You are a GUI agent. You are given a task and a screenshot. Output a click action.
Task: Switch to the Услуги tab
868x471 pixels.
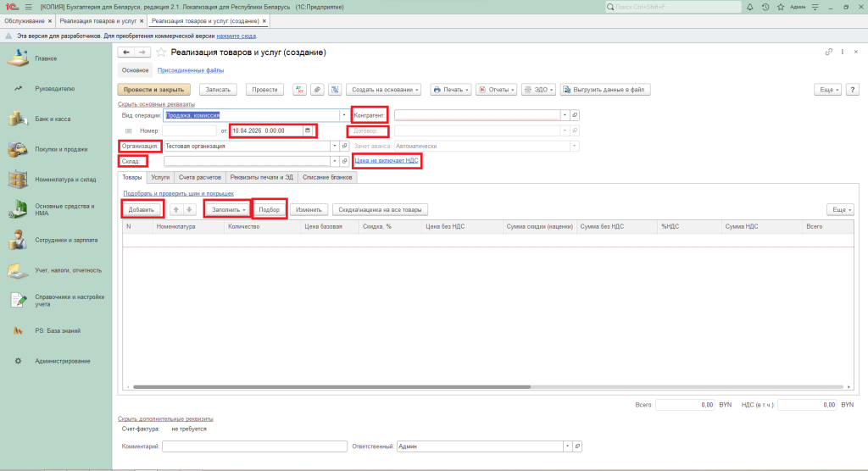pyautogui.click(x=160, y=178)
